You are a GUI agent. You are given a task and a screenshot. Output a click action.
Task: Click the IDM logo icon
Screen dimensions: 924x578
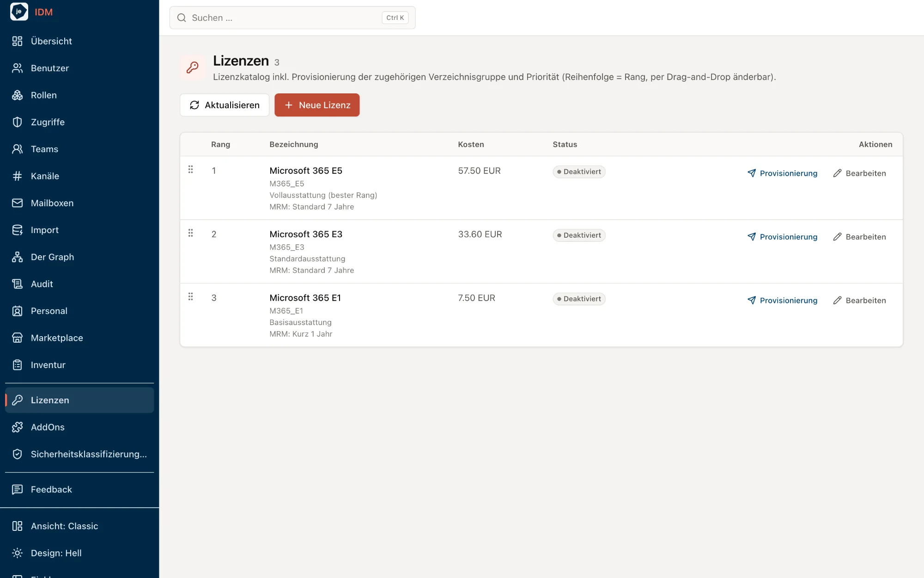(x=19, y=12)
